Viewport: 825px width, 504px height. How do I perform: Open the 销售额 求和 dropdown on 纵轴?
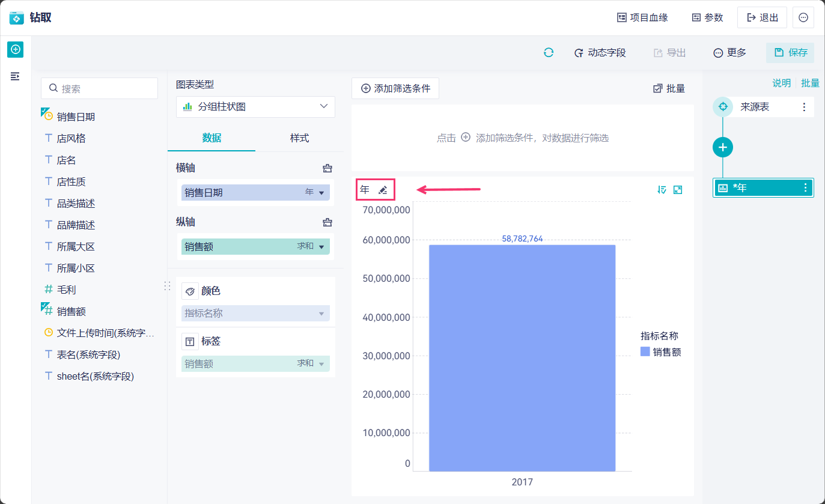[321, 247]
